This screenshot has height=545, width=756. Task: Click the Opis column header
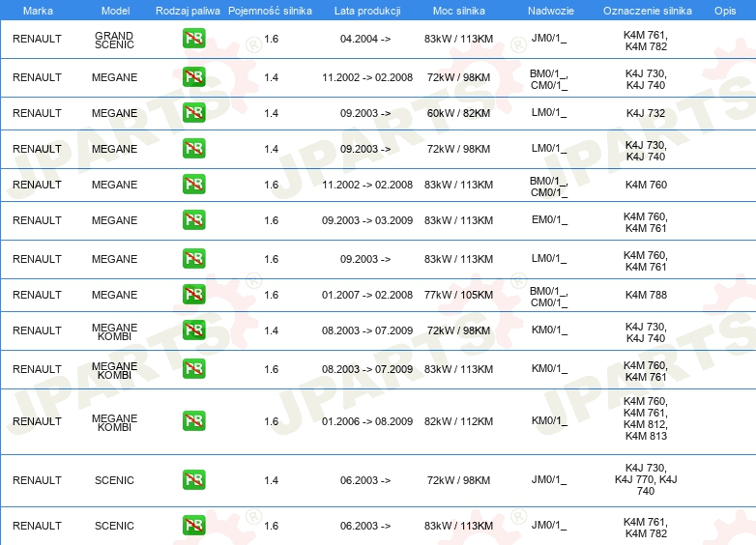coord(725,11)
